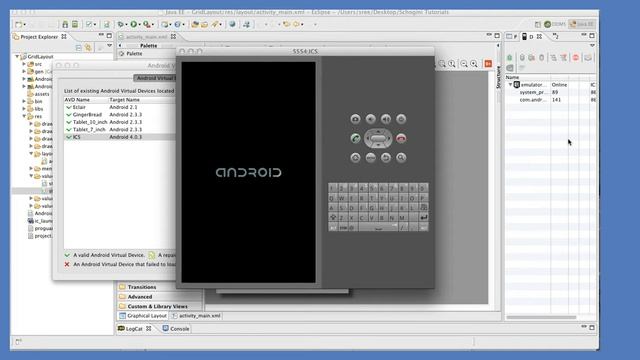Switch to Graphical Layout tab
The height and width of the screenshot is (360, 640).
tap(143, 316)
